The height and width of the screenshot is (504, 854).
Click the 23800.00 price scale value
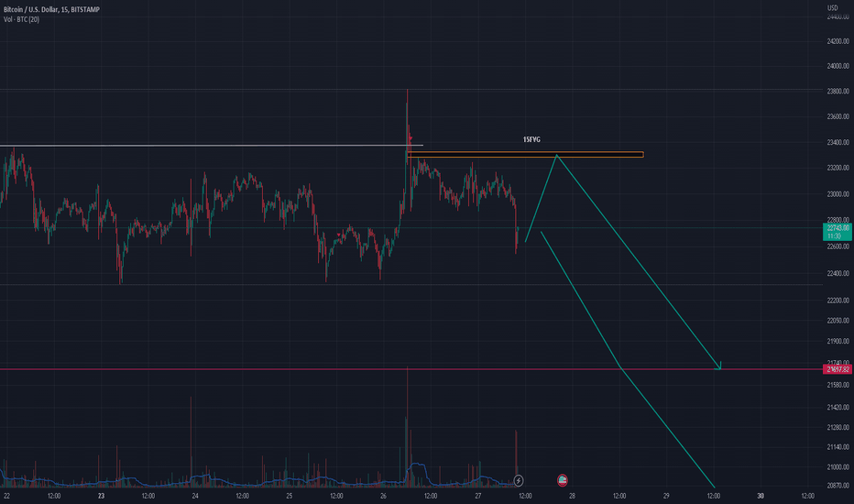tap(838, 92)
